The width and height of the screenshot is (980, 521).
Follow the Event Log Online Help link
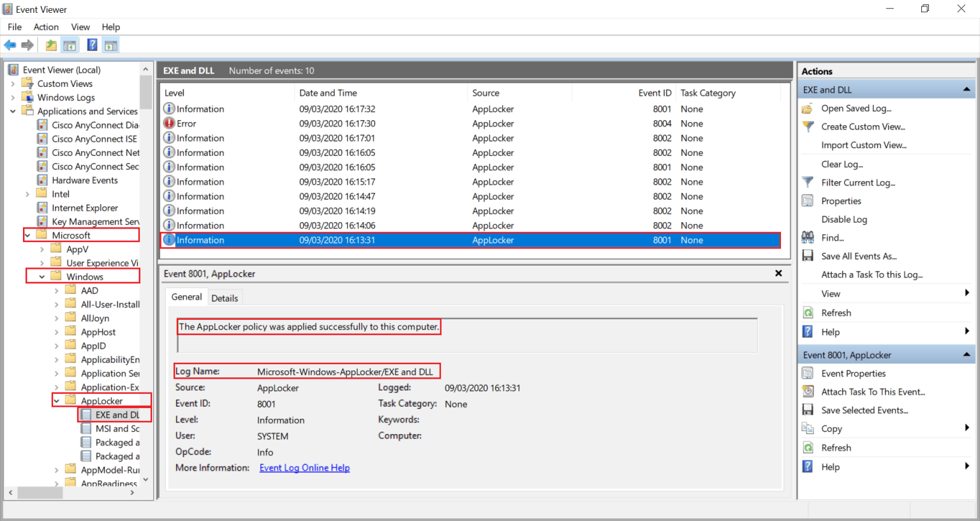304,467
